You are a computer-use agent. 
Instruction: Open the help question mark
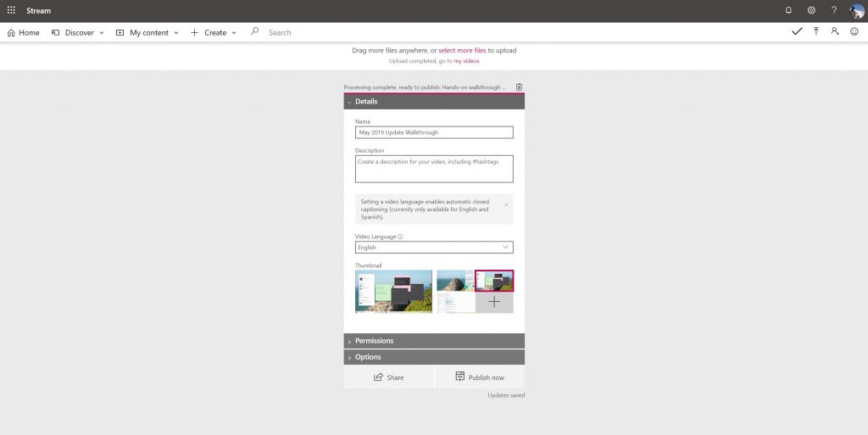(x=834, y=10)
